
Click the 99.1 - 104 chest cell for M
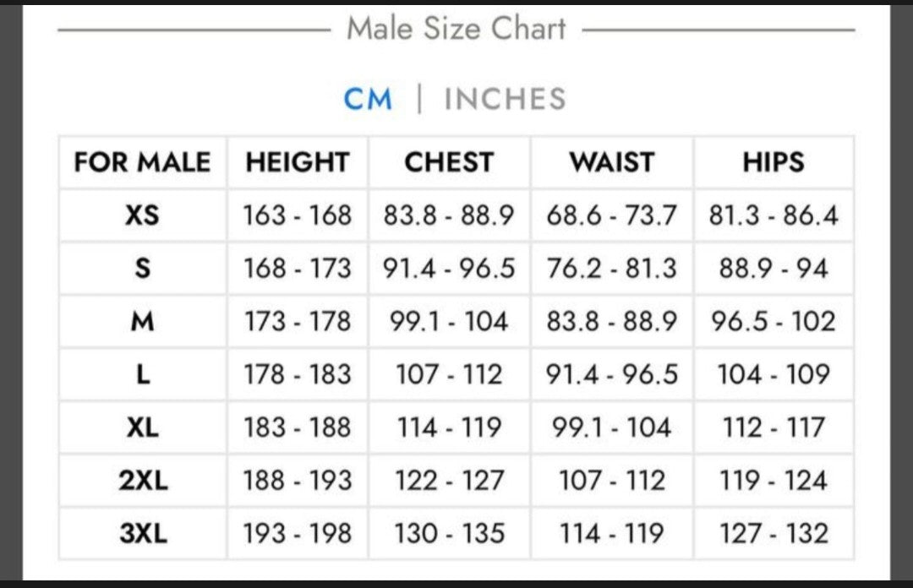pyautogui.click(x=449, y=321)
